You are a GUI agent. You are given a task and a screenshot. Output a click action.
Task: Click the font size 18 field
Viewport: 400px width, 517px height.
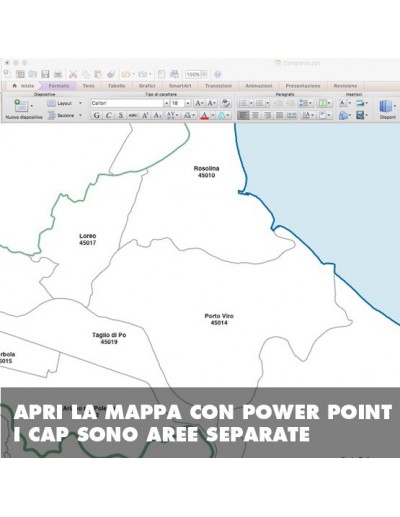(177, 103)
